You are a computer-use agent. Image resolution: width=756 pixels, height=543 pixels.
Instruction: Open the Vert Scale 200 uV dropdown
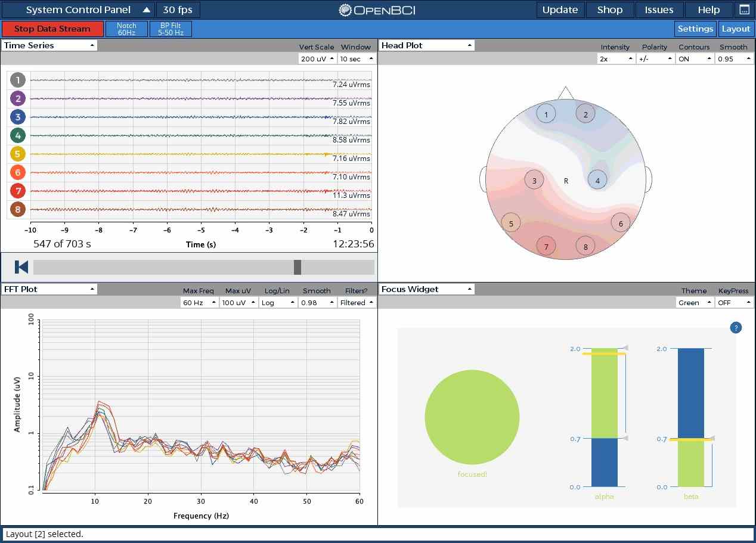click(x=317, y=58)
